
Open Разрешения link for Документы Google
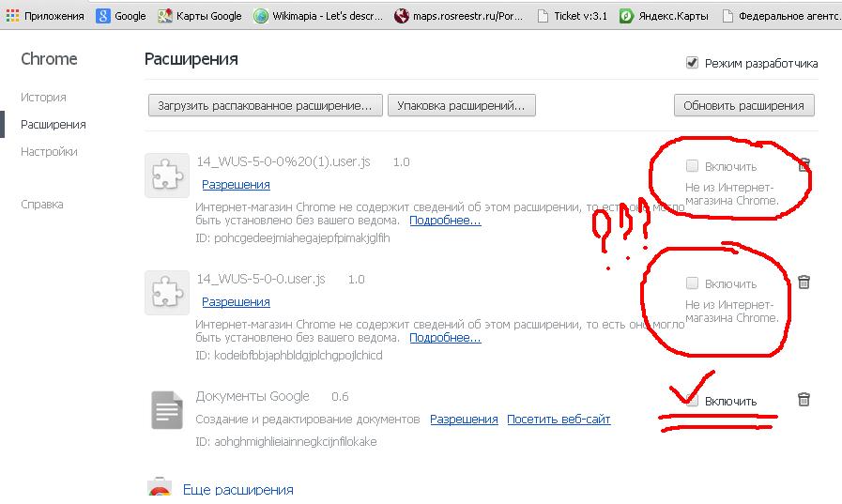coord(464,420)
